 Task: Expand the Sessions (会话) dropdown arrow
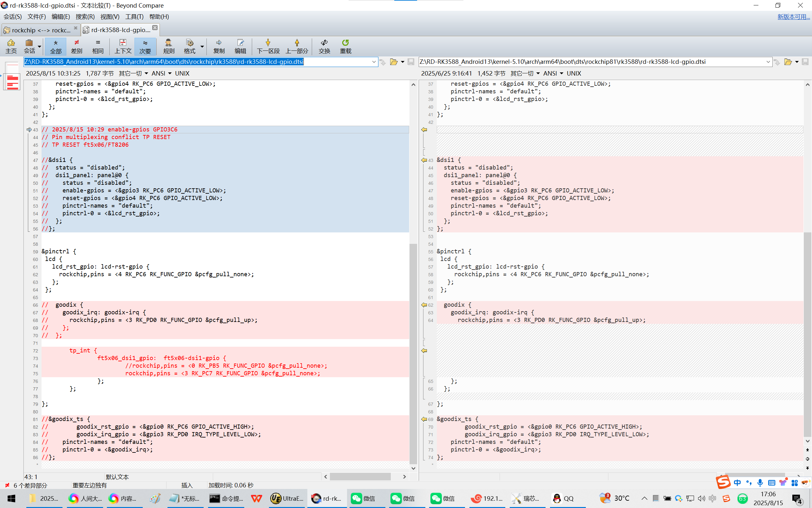tap(40, 46)
